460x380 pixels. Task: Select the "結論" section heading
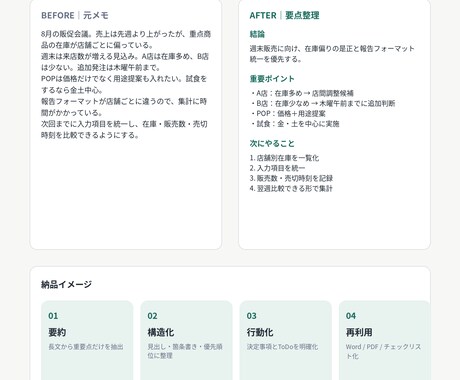(257, 34)
